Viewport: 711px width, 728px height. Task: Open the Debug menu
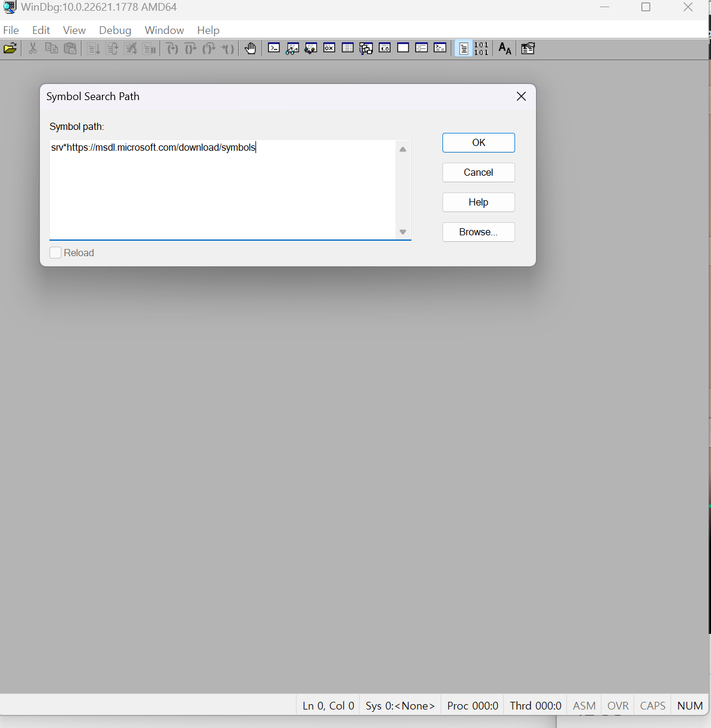click(115, 30)
